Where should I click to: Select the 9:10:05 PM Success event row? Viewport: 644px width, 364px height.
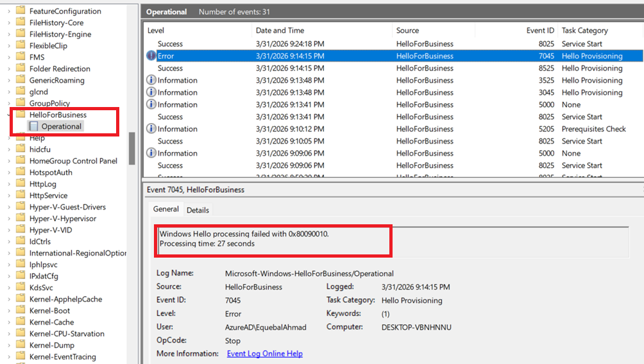click(393, 141)
